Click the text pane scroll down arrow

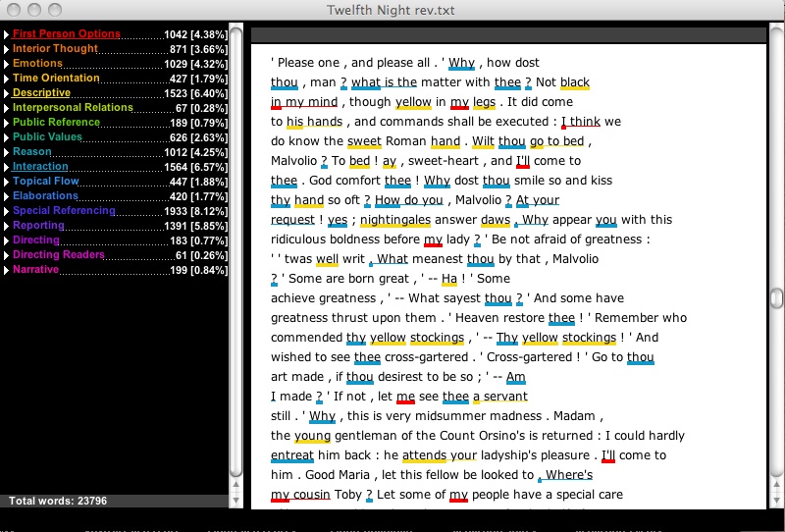[776, 501]
